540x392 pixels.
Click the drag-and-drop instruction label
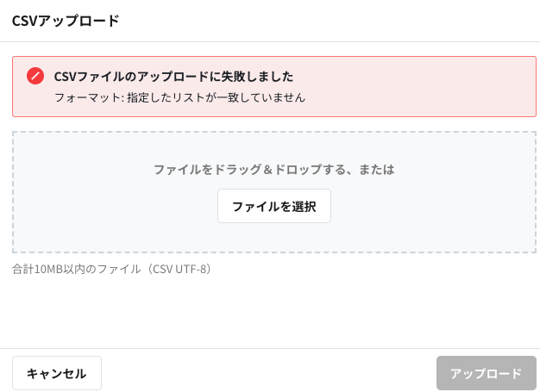point(273,169)
